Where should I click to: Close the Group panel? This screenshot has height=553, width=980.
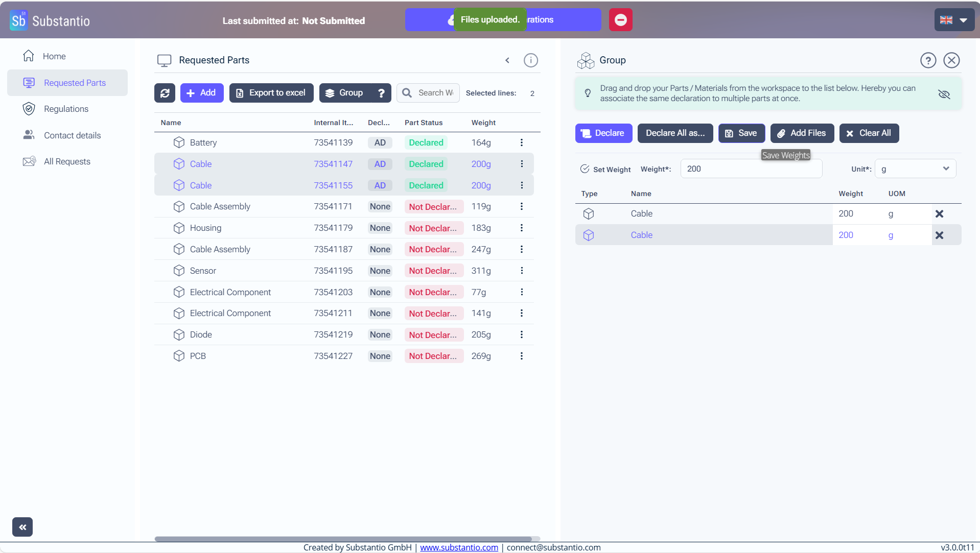tap(951, 60)
